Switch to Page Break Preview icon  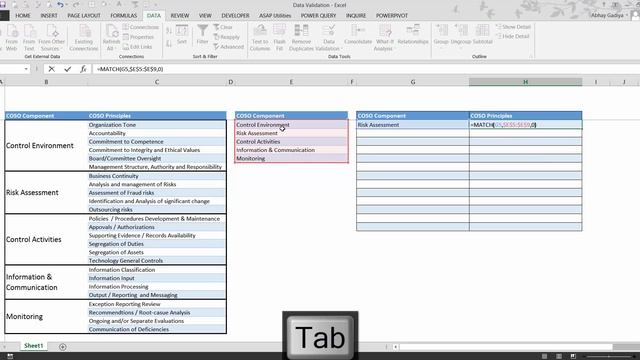click(x=573, y=356)
